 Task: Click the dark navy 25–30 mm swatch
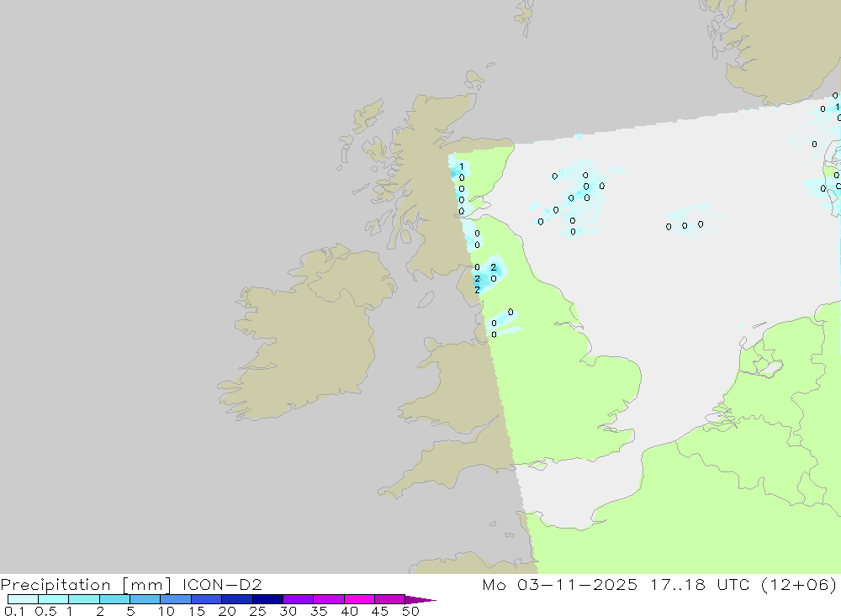[x=267, y=599]
